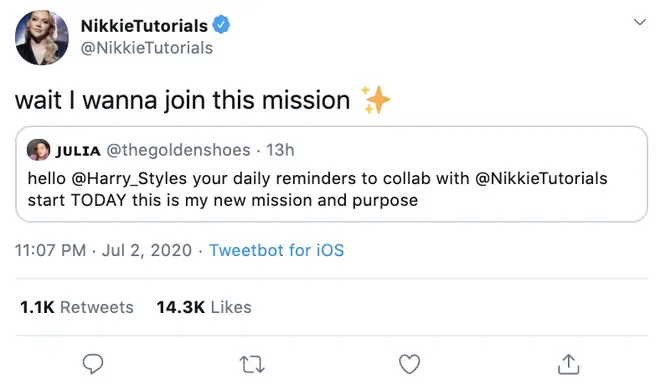Retweet using the retweet arrows icon
660x390 pixels.
[252, 364]
